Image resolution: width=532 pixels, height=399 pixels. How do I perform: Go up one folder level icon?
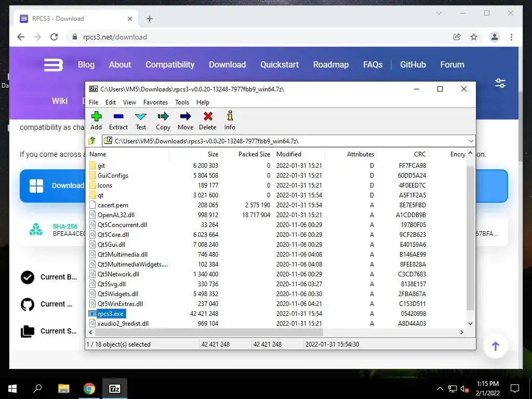coord(92,140)
